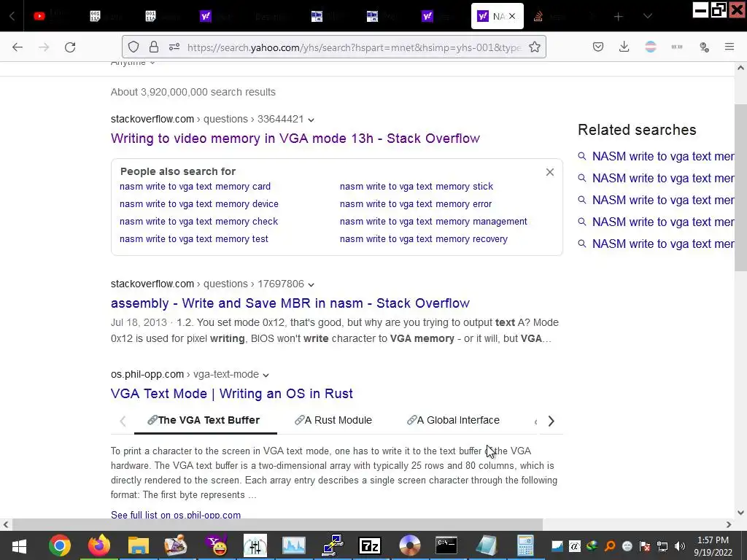Switch to the first Yahoo tab

pyautogui.click(x=205, y=16)
